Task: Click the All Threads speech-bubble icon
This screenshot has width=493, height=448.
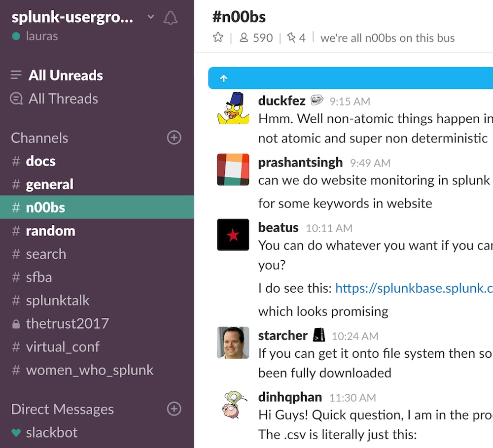Action: click(x=16, y=99)
